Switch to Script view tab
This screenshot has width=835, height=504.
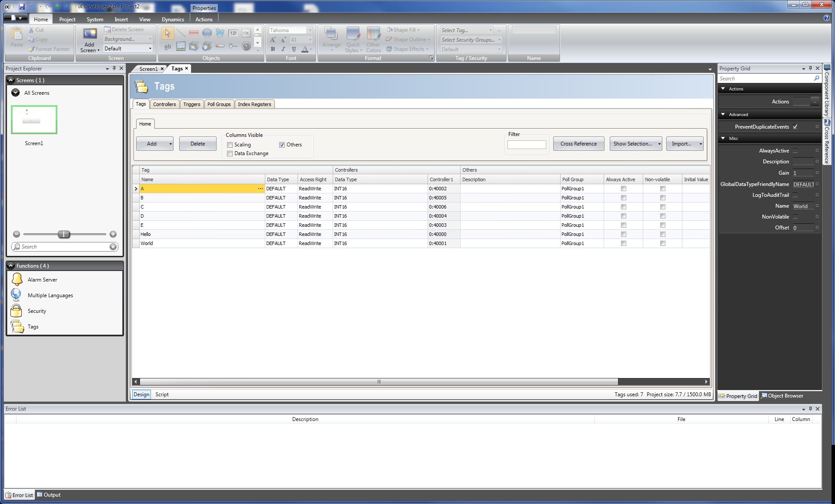pyautogui.click(x=162, y=395)
